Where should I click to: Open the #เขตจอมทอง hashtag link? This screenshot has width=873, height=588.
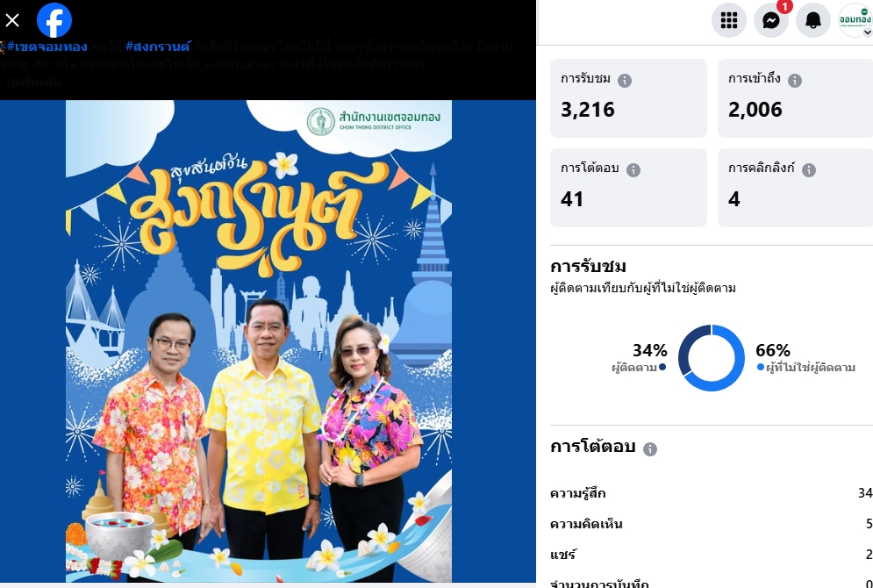click(x=47, y=47)
